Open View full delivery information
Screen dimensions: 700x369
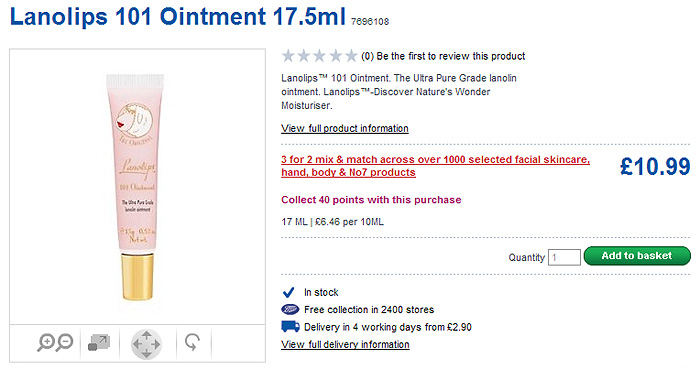click(x=345, y=344)
